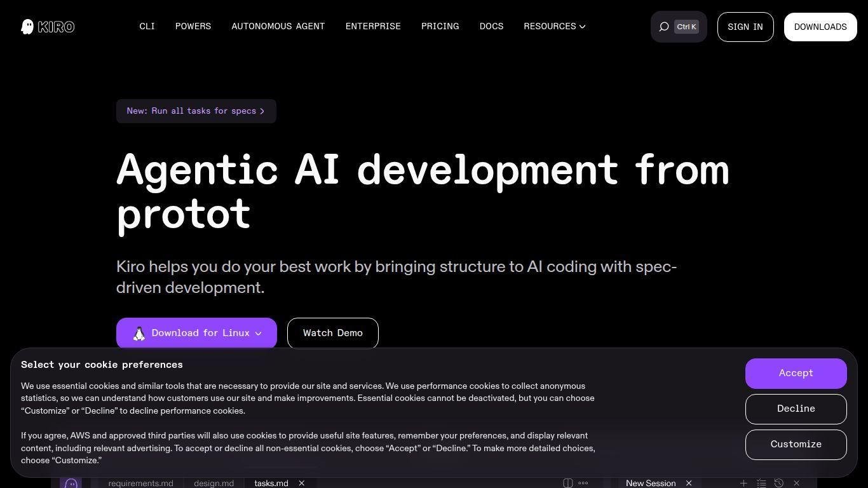Accept all cookies
Screen dimensions: 868x488
796,374
